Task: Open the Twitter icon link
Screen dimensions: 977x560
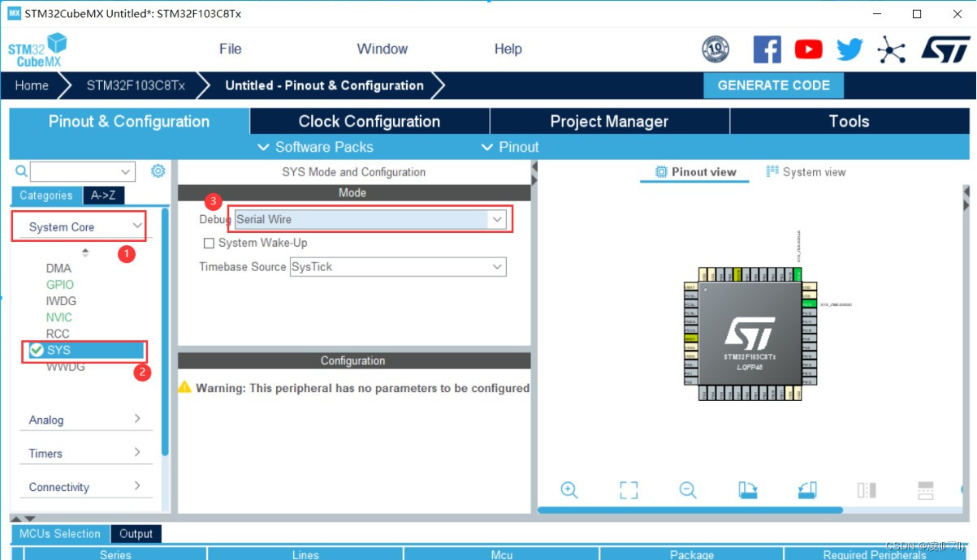Action: click(849, 50)
